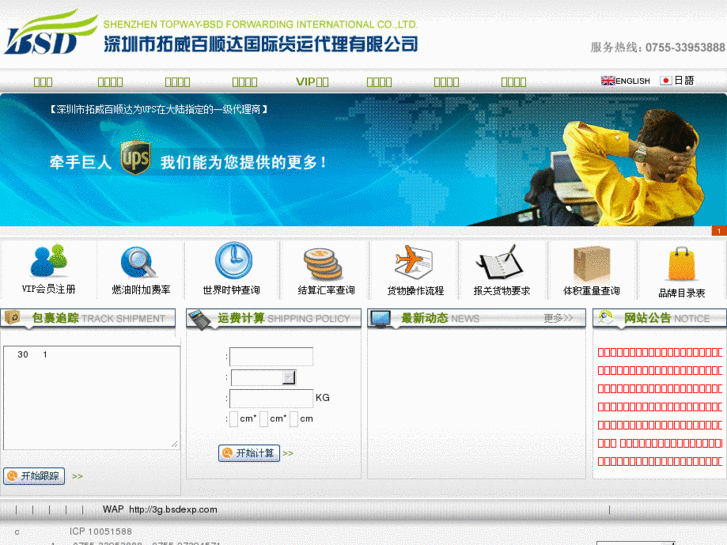Focus the weight field labeled KG
The width and height of the screenshot is (727, 545).
pyautogui.click(x=271, y=398)
